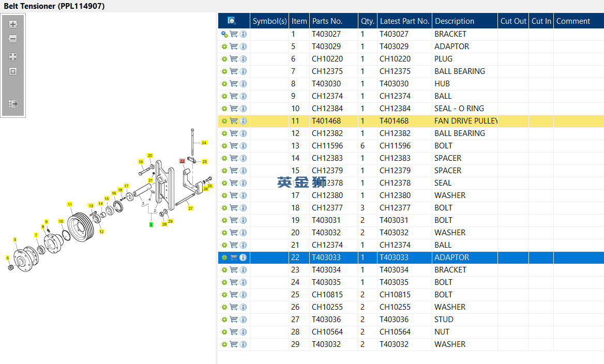Click Latest Part No. column header
Image resolution: width=604 pixels, height=364 pixels.
pos(404,21)
